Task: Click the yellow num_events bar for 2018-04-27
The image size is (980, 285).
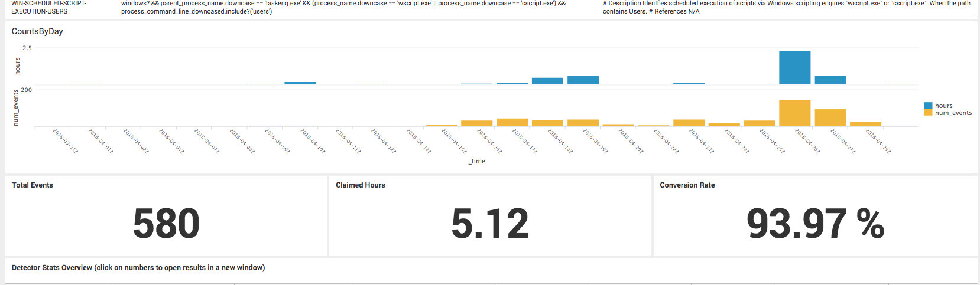Action: pos(830,117)
